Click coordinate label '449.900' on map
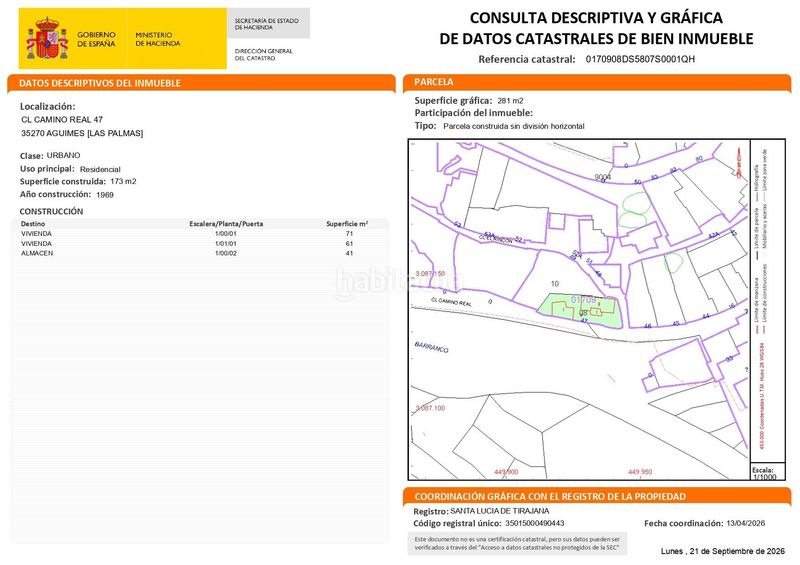 click(x=506, y=472)
